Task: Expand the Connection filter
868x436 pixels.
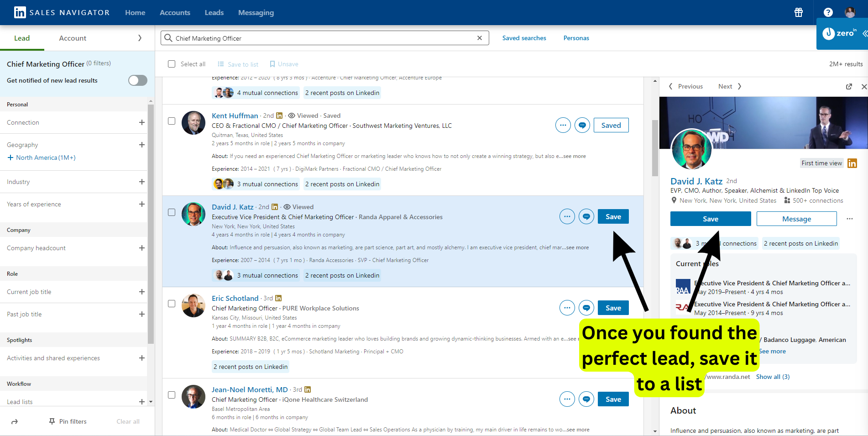Action: tap(142, 122)
